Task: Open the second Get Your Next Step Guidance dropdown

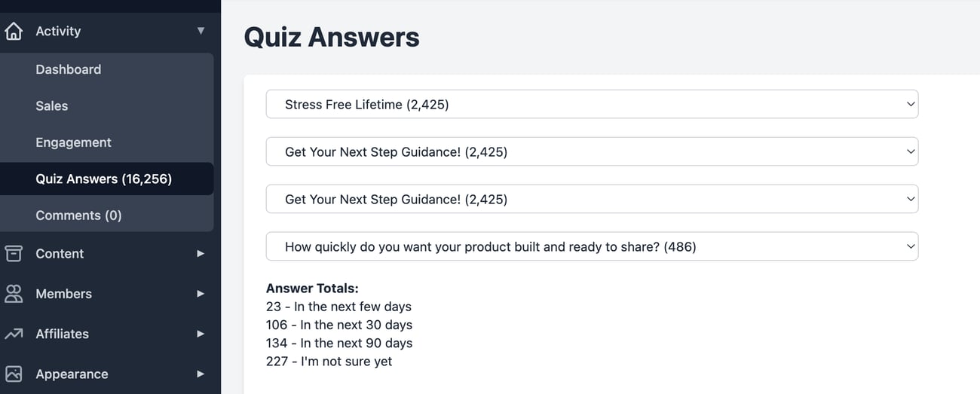Action: pyautogui.click(x=592, y=200)
